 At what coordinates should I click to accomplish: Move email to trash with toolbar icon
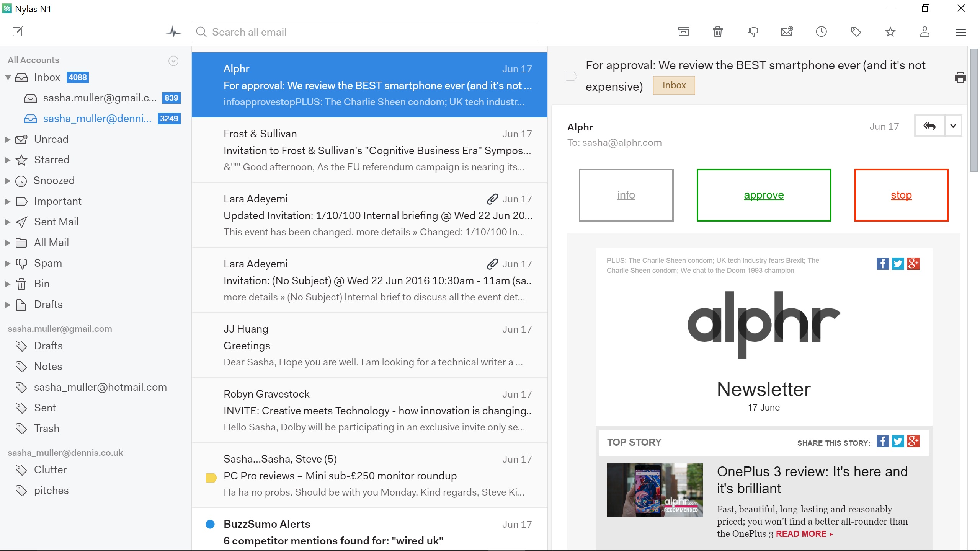[x=718, y=32]
